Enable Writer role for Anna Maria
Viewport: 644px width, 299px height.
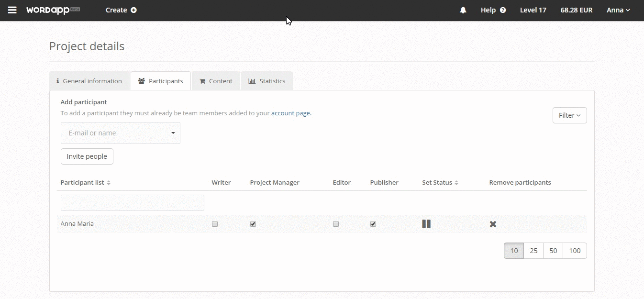(x=215, y=224)
